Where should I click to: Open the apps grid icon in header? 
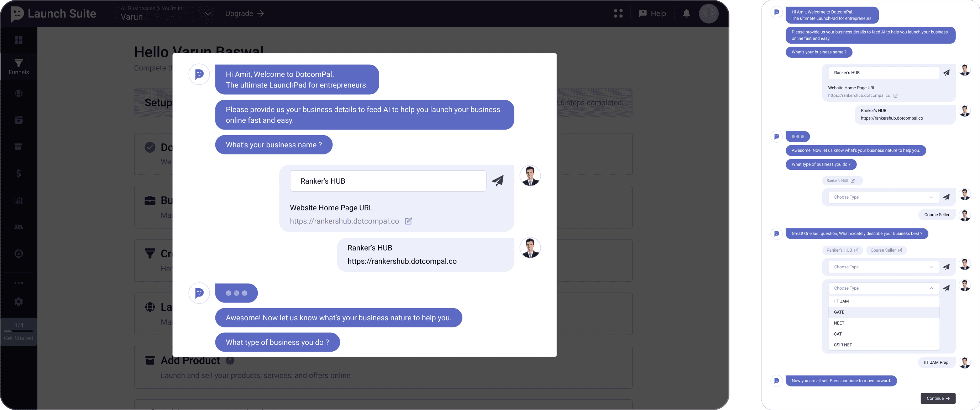(x=618, y=14)
